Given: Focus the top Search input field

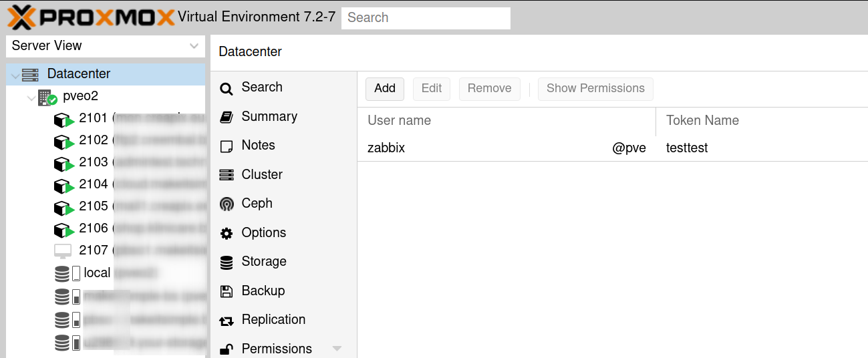Looking at the screenshot, I should point(426,18).
